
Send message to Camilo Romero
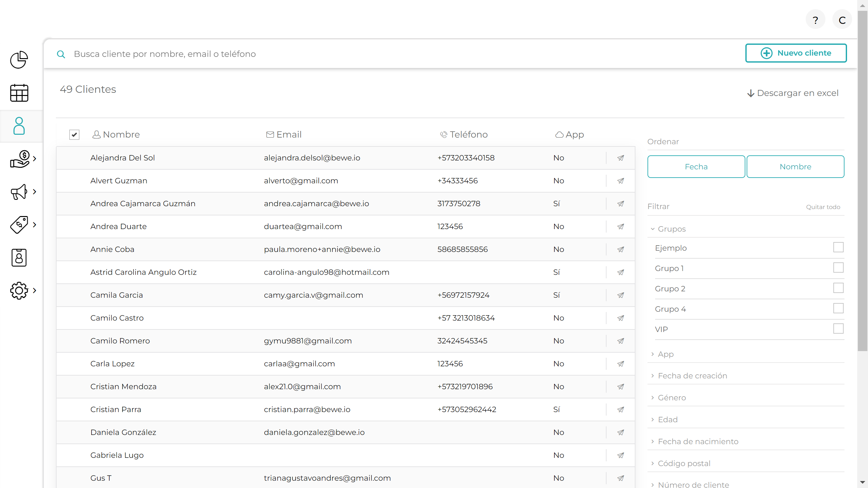point(621,341)
